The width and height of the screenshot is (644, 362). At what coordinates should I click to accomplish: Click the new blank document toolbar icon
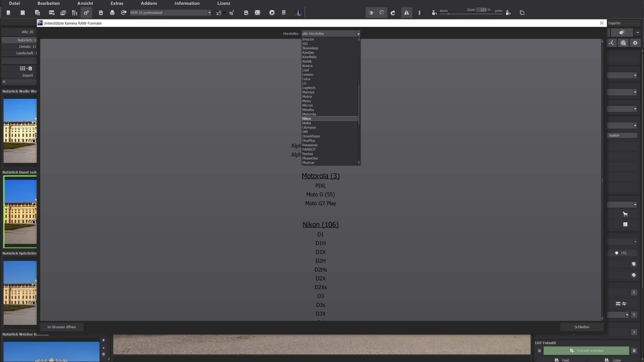click(8, 13)
